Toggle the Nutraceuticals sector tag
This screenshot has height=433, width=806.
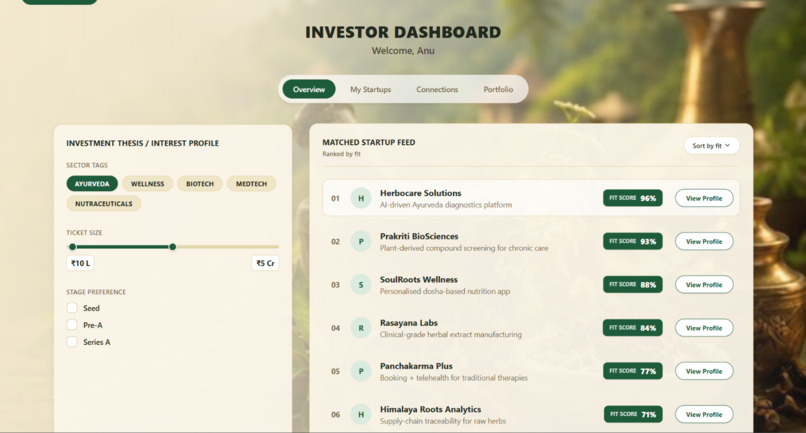(x=104, y=204)
